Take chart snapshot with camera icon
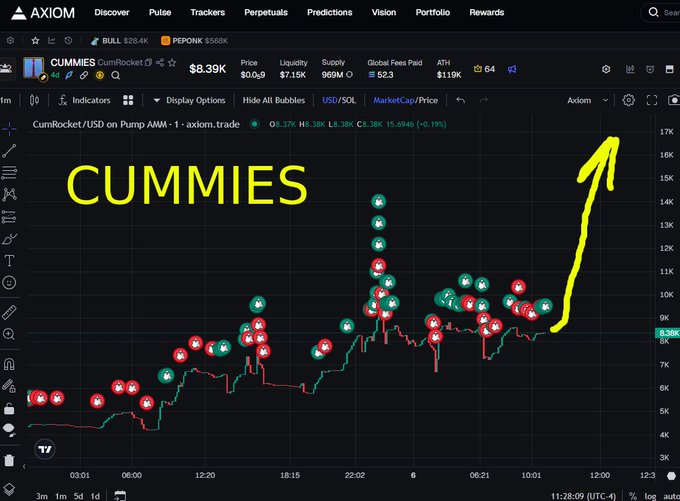The image size is (680, 501). click(x=673, y=101)
